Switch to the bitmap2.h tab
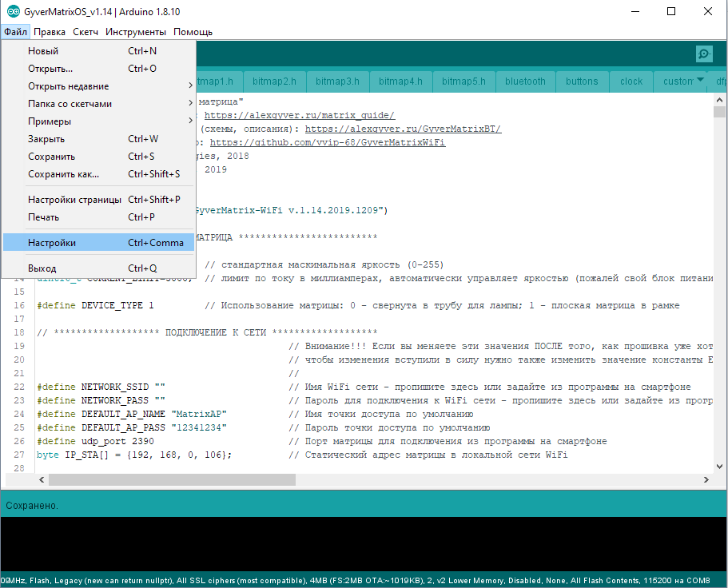 [274, 81]
